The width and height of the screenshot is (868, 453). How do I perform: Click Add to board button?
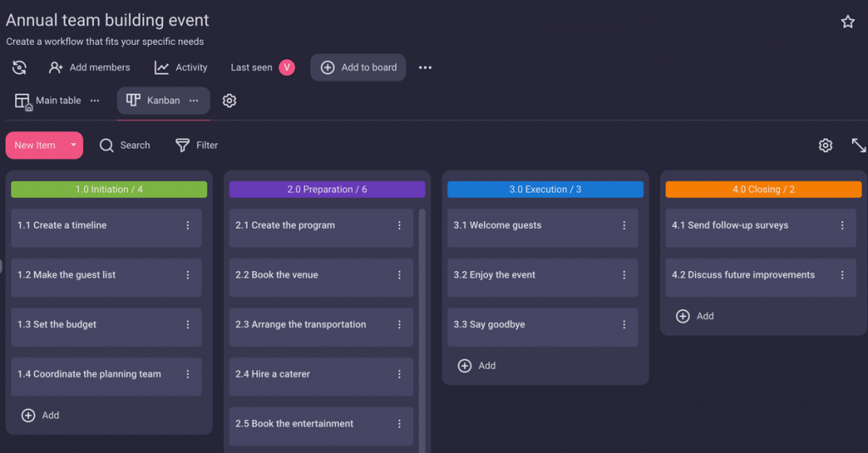(x=358, y=68)
